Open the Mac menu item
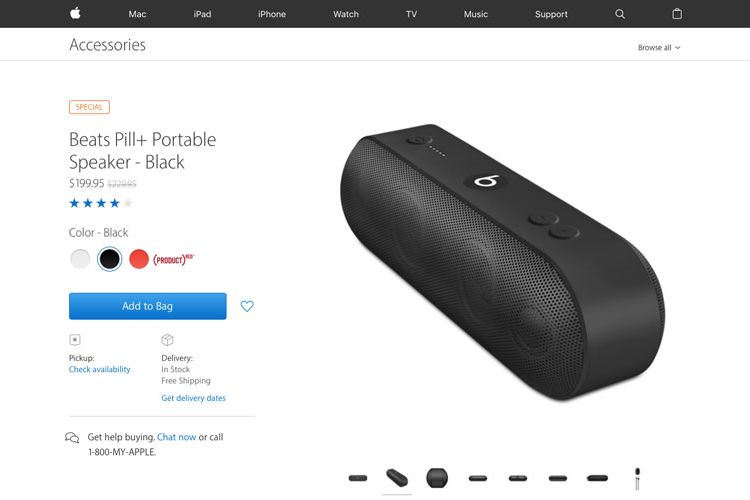 pos(137,14)
